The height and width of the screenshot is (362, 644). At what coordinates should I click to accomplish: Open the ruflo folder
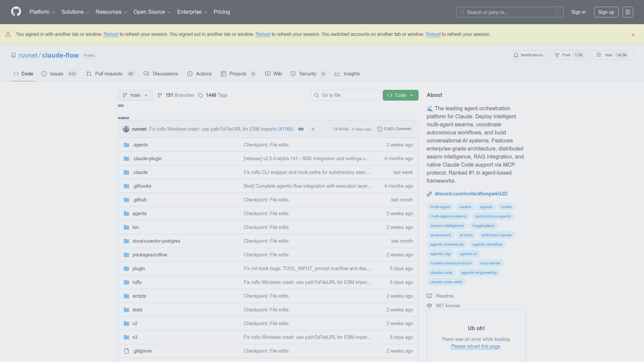tap(137, 282)
